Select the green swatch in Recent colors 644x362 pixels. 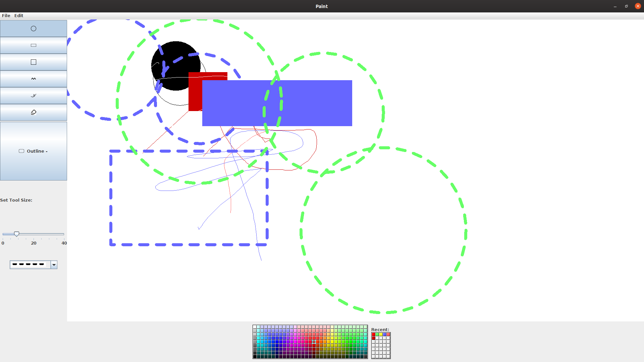click(x=377, y=334)
